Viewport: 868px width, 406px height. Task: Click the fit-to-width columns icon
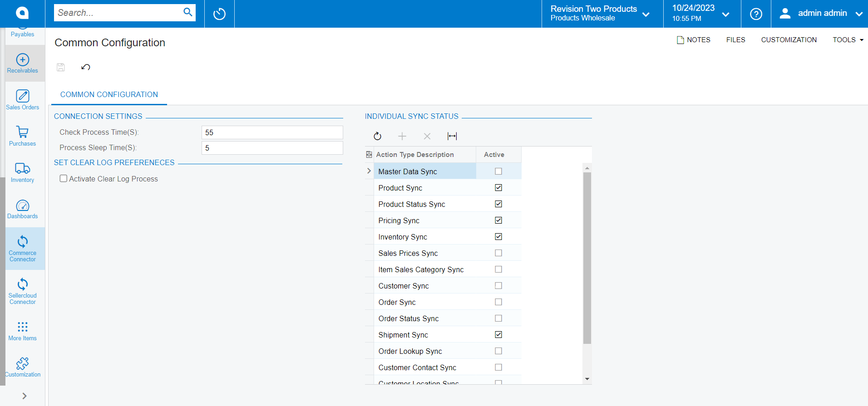[452, 136]
